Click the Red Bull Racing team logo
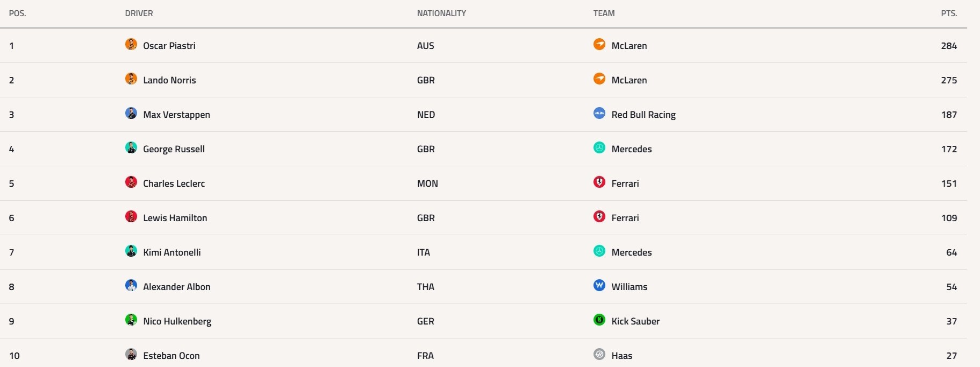 click(599, 113)
